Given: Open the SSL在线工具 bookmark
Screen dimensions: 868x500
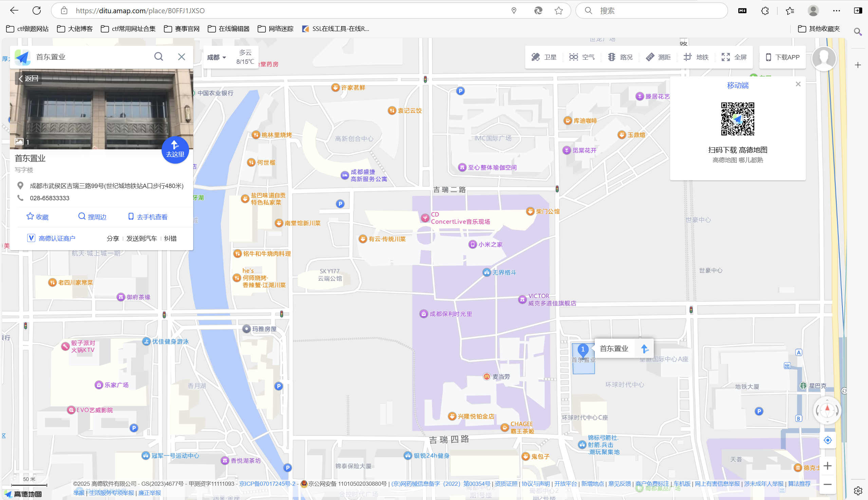Looking at the screenshot, I should pyautogui.click(x=335, y=29).
